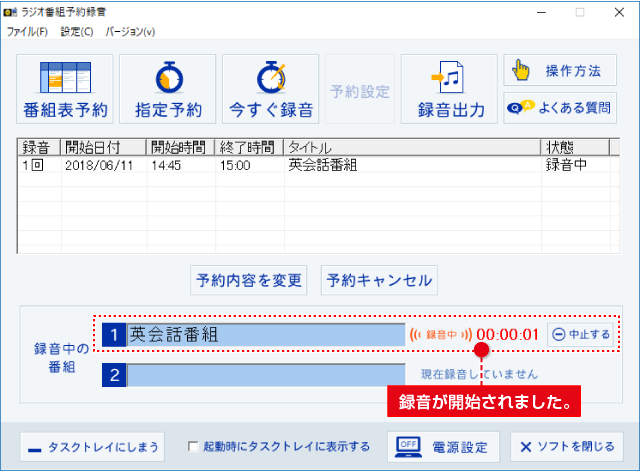Select recording slot 1 英会話番組 field

(266, 335)
